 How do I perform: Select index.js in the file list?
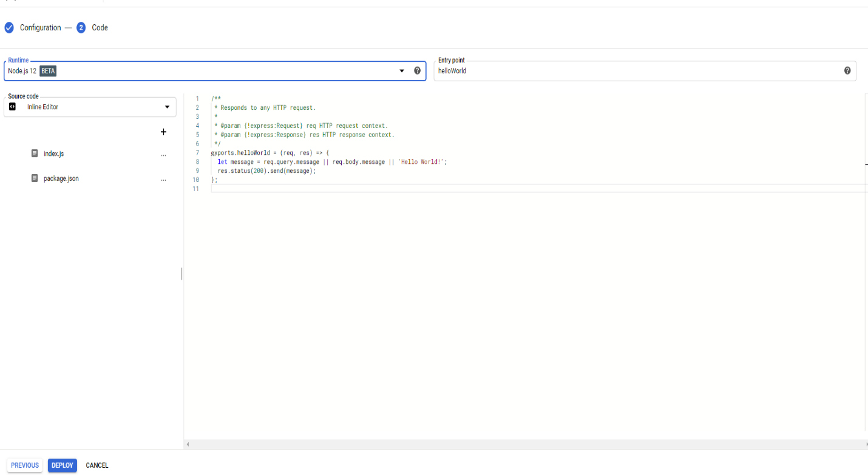point(53,153)
